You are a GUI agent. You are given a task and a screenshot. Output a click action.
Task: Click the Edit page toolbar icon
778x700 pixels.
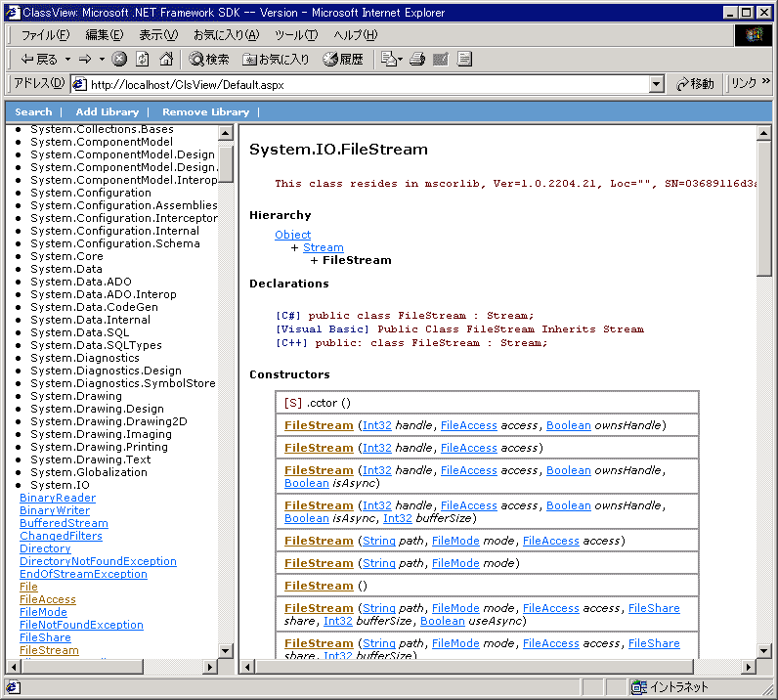[x=441, y=59]
